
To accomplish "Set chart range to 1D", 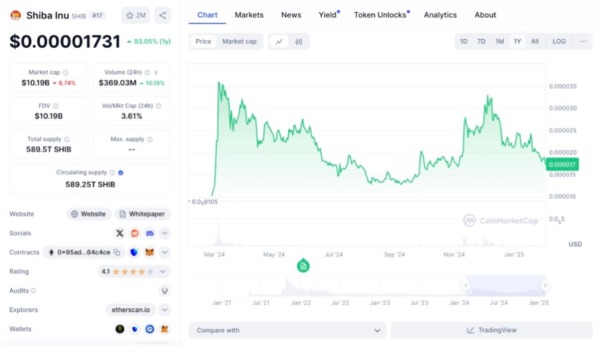I will tap(463, 42).
